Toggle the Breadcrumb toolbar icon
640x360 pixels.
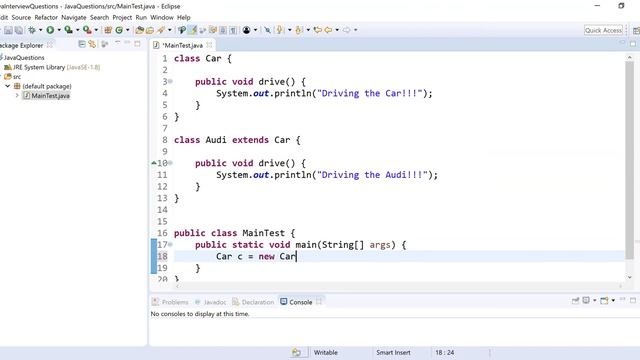(182, 30)
